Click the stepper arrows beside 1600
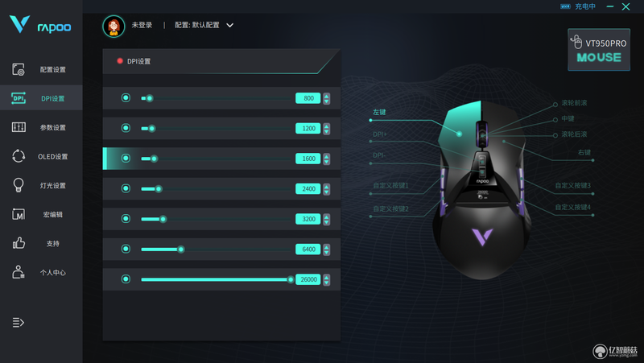644x363 pixels. tap(327, 159)
